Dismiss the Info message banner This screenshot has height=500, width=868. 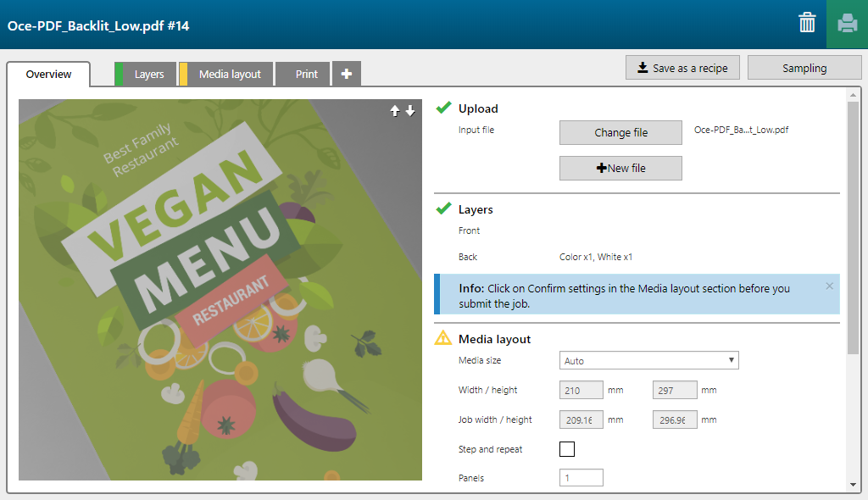point(829,286)
